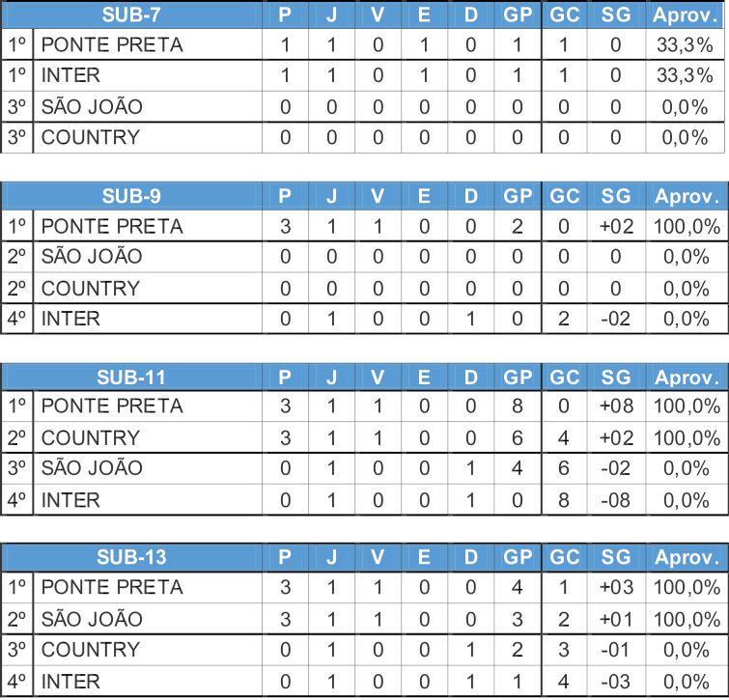Viewport: 729px width, 700px height.
Task: Click SÃO JOÃO in the SUB-9 table
Action: pos(92,256)
